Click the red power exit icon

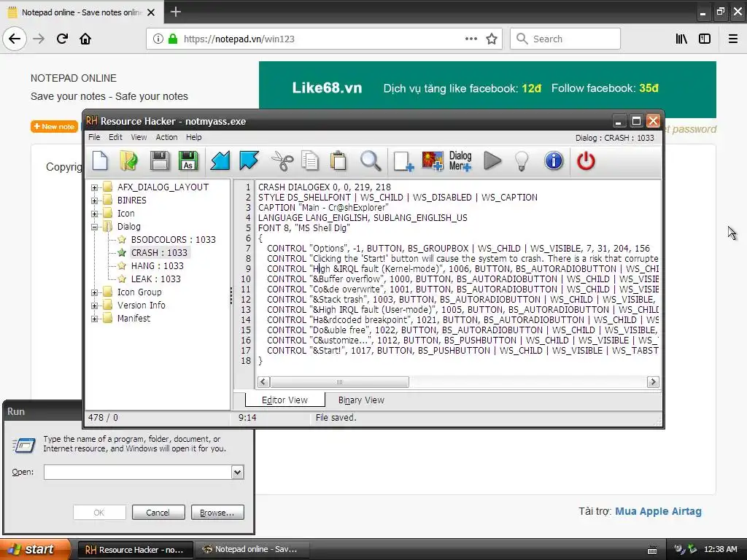click(x=586, y=161)
